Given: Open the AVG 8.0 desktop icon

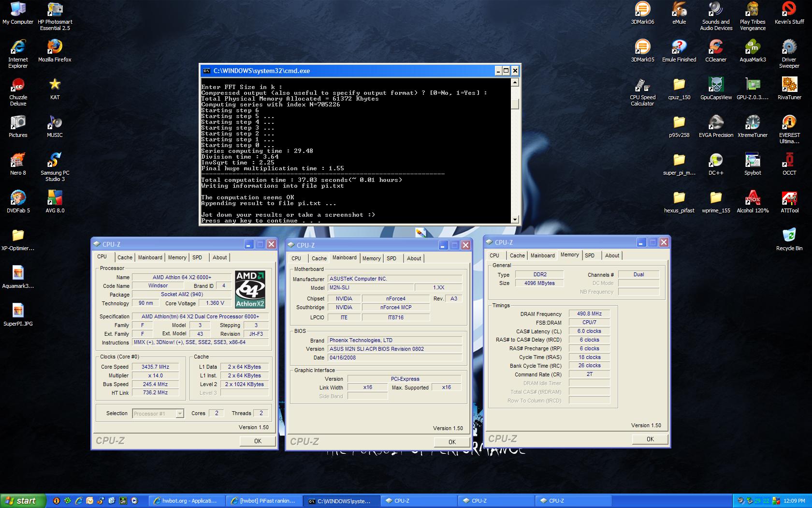Looking at the screenshot, I should [55, 202].
